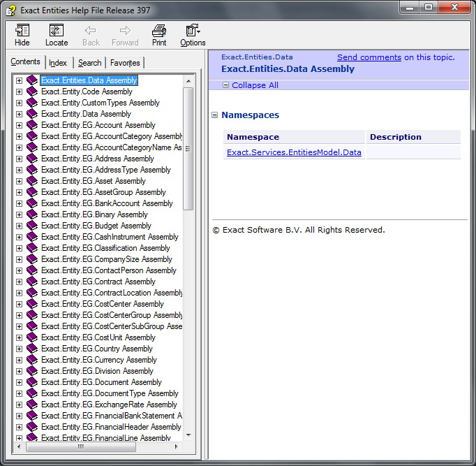Click the tree vertical scrollbar thumb
The image size is (476, 466).
(188, 149)
